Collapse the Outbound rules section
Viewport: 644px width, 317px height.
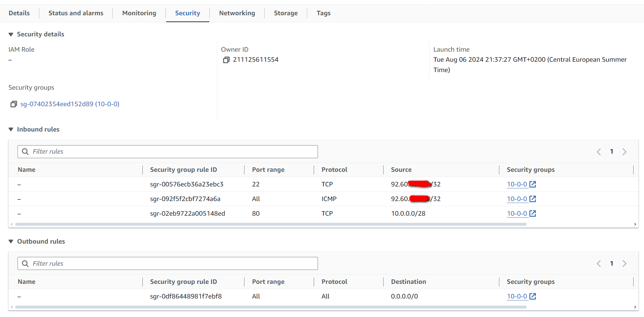pyautogui.click(x=11, y=242)
